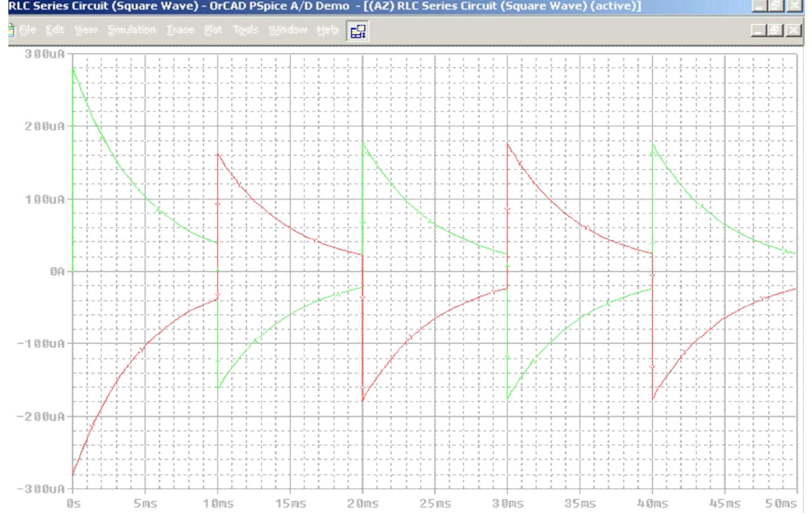Open the Trace menu
The width and height of the screenshot is (812, 517).
point(180,29)
